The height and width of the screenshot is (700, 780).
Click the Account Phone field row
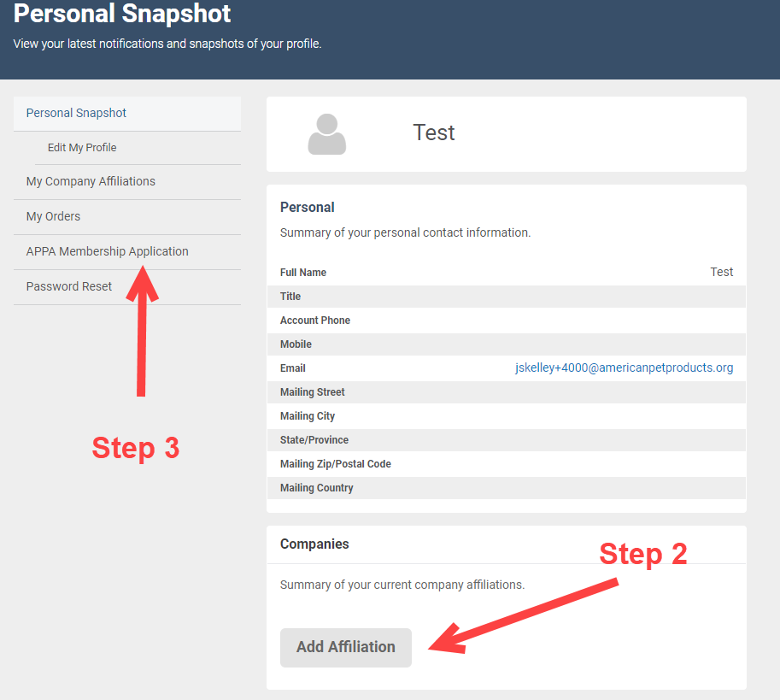(x=506, y=321)
